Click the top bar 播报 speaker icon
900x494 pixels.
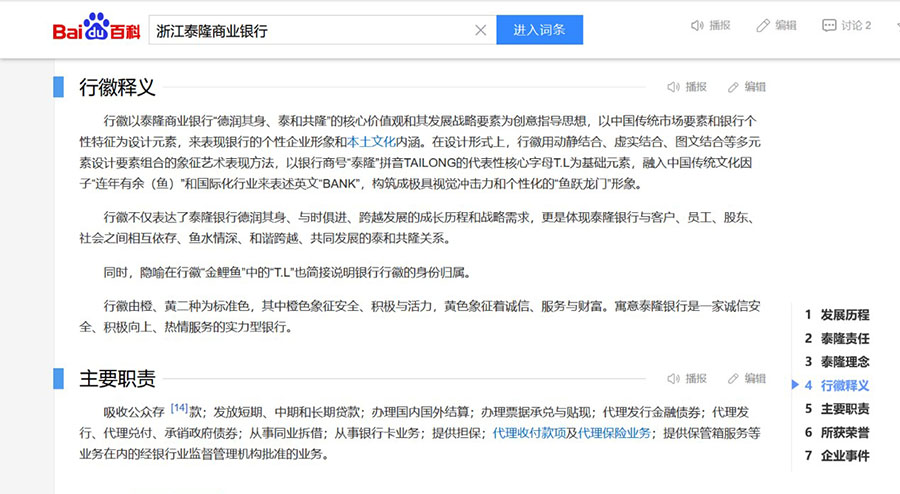point(698,25)
